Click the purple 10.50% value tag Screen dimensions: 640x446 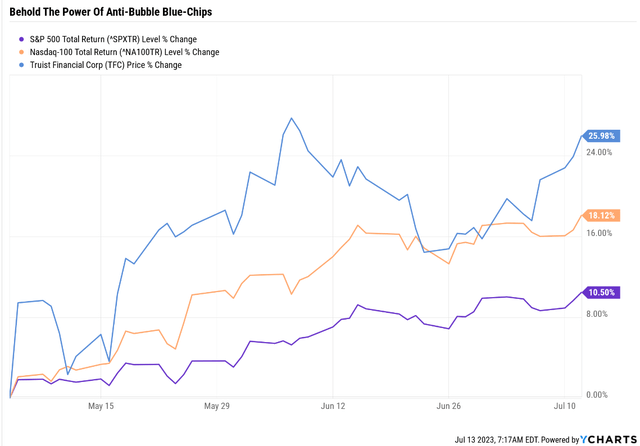click(x=601, y=293)
